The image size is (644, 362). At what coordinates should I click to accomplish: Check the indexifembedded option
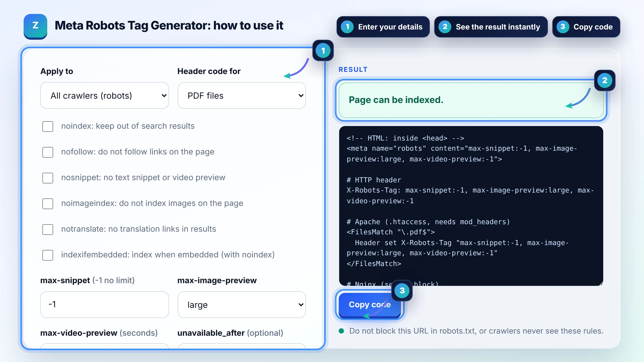[48, 255]
